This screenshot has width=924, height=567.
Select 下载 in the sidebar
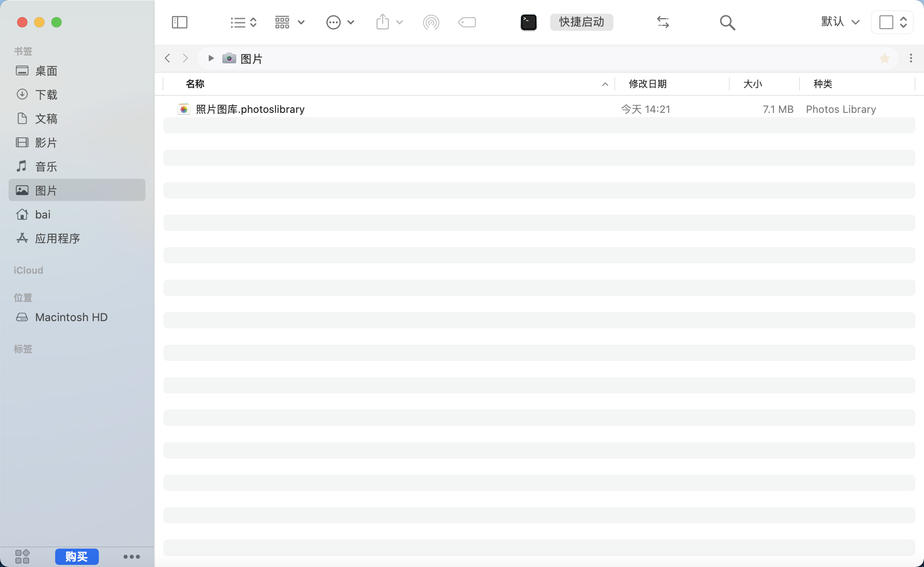click(46, 94)
